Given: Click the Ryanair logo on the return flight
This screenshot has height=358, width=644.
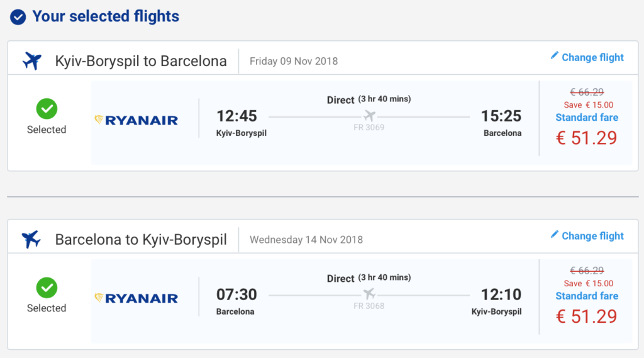Looking at the screenshot, I should (x=136, y=298).
